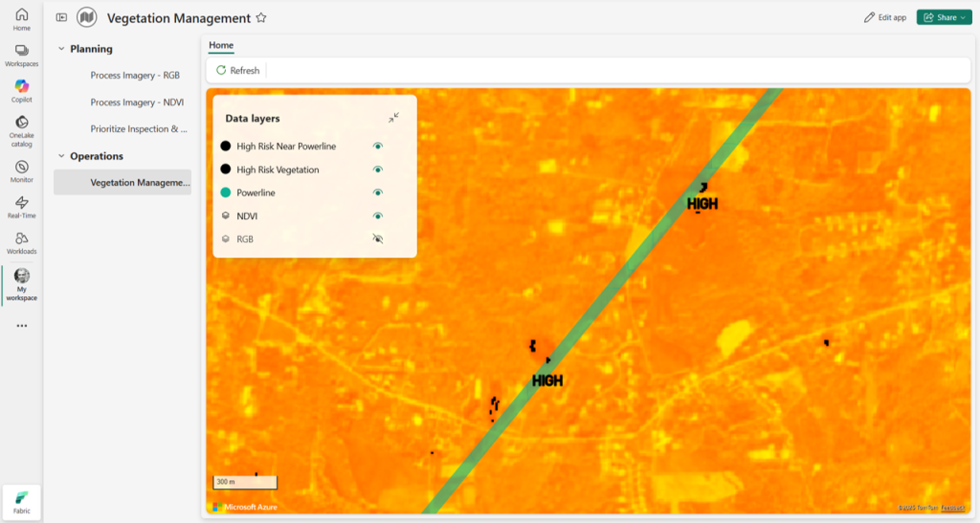The height and width of the screenshot is (523, 980).
Task: Select Vegetation Management under Operations
Action: tap(122, 182)
